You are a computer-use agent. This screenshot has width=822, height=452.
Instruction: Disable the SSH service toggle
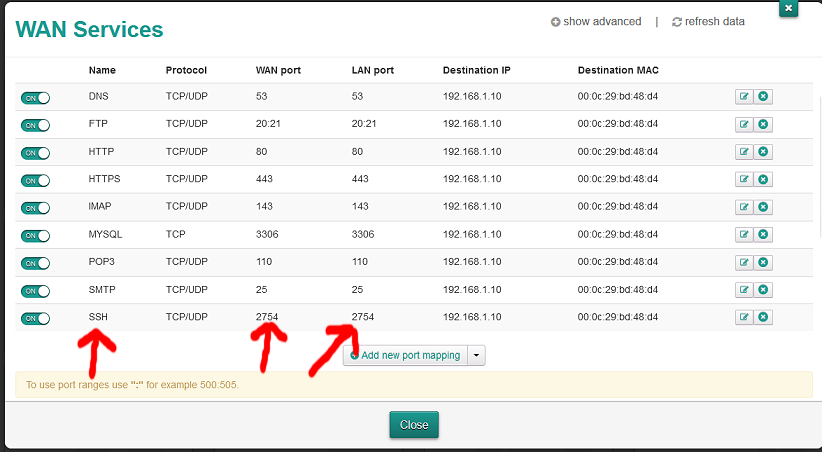point(35,318)
